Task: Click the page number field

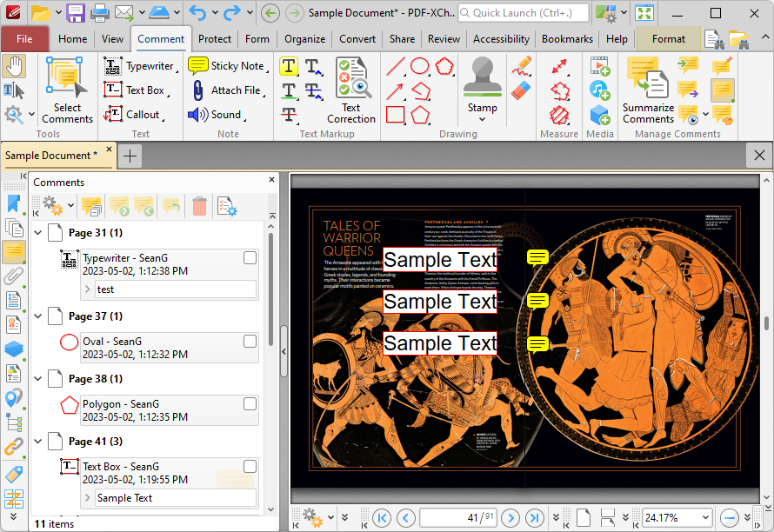Action: tap(458, 518)
